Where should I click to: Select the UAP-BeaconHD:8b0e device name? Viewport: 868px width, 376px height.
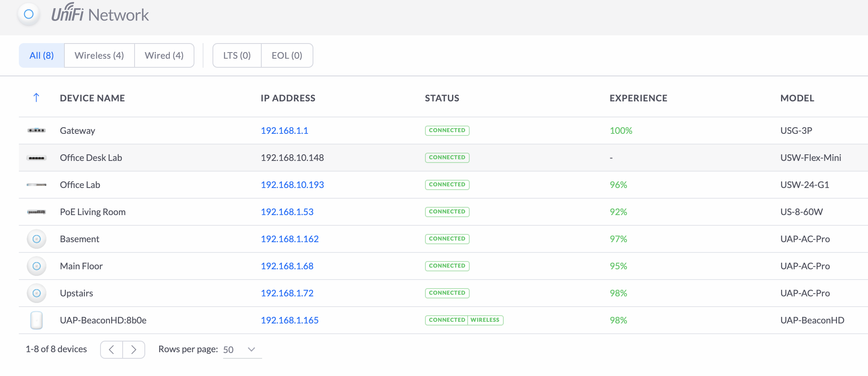(x=103, y=320)
